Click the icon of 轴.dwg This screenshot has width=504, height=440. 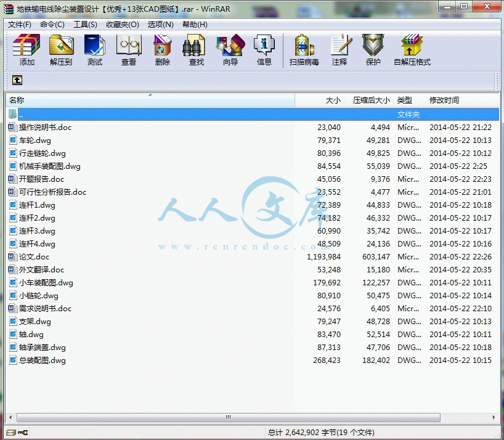[x=13, y=334]
